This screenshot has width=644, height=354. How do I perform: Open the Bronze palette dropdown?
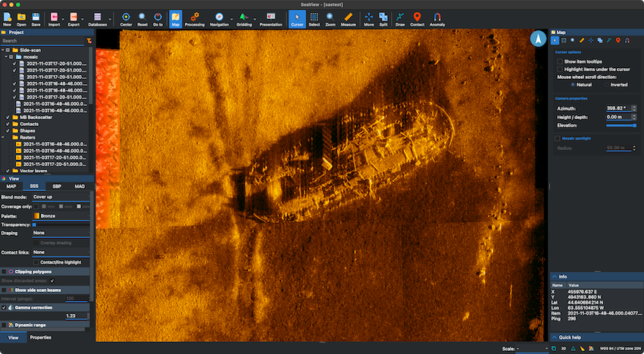coord(61,216)
